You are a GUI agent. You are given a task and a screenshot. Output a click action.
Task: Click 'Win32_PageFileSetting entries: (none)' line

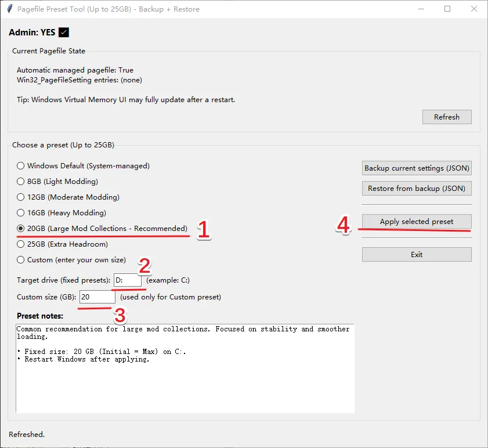pyautogui.click(x=79, y=80)
